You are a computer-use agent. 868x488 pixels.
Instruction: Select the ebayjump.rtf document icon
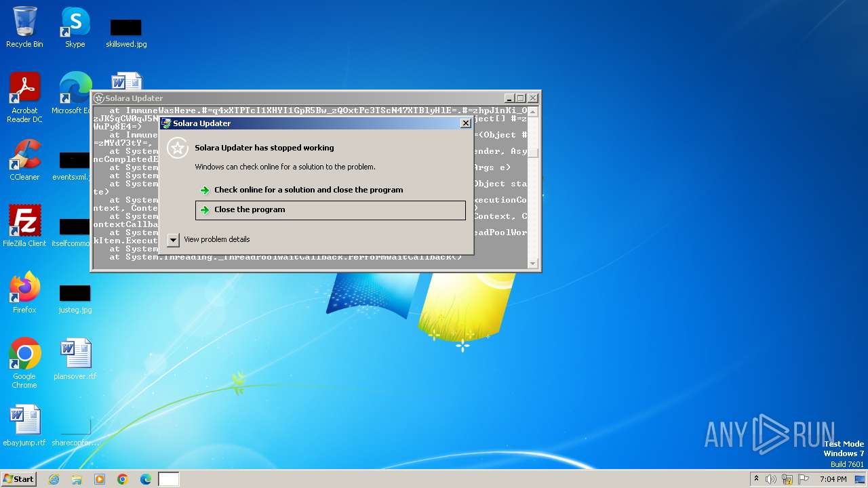(24, 426)
